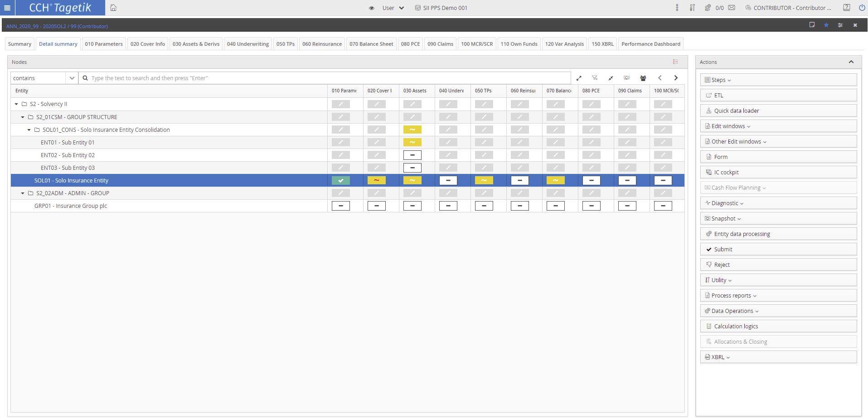Image resolution: width=868 pixels, height=418 pixels.
Task: Click the power logout icon
Action: tap(862, 8)
